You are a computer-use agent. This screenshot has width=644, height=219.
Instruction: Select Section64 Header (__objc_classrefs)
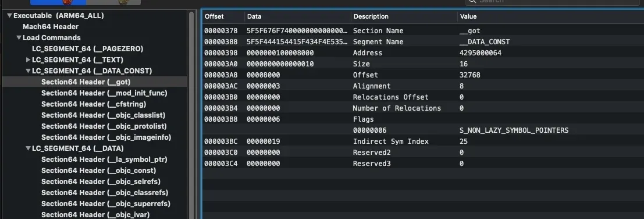click(105, 193)
